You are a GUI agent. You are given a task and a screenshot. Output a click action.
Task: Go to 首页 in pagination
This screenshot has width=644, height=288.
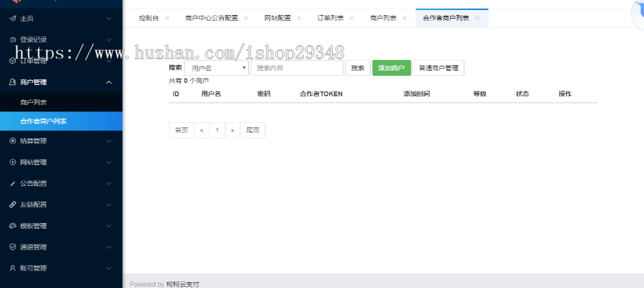[x=182, y=130]
